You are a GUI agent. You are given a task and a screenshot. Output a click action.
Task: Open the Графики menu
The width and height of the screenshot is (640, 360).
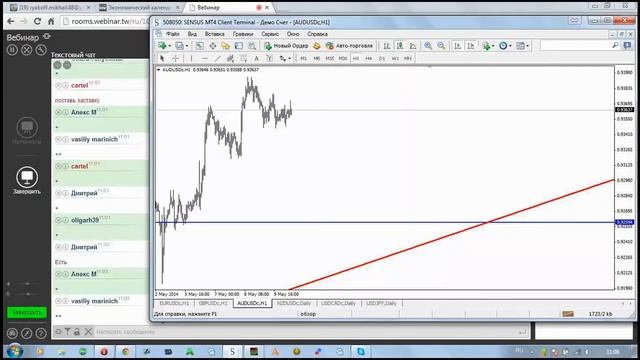pos(243,34)
